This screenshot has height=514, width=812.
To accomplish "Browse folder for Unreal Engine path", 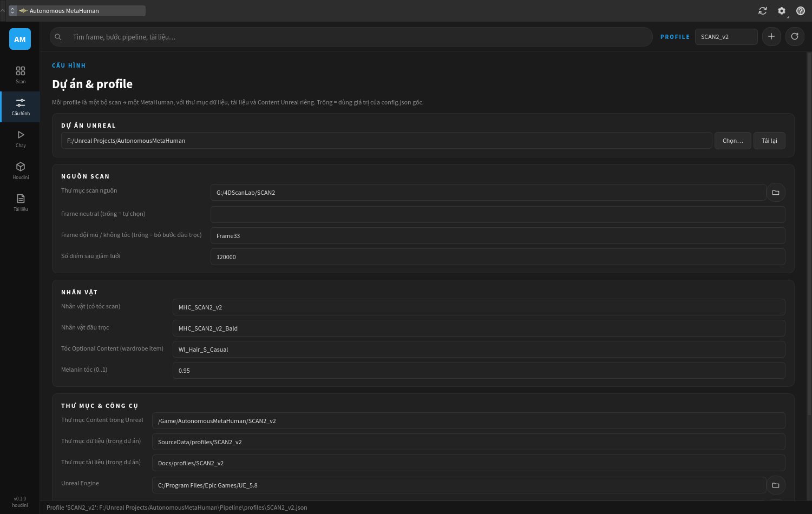I will (x=776, y=485).
